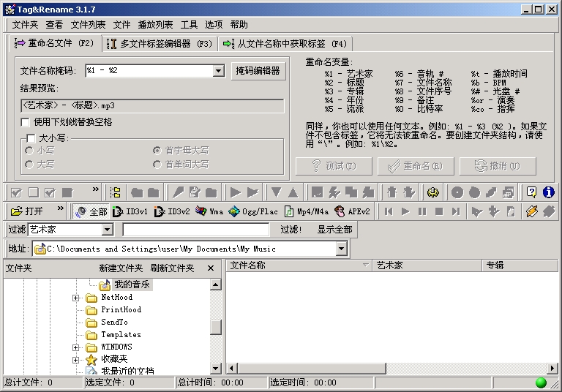Click the notepad with pencil icon

click(194, 192)
